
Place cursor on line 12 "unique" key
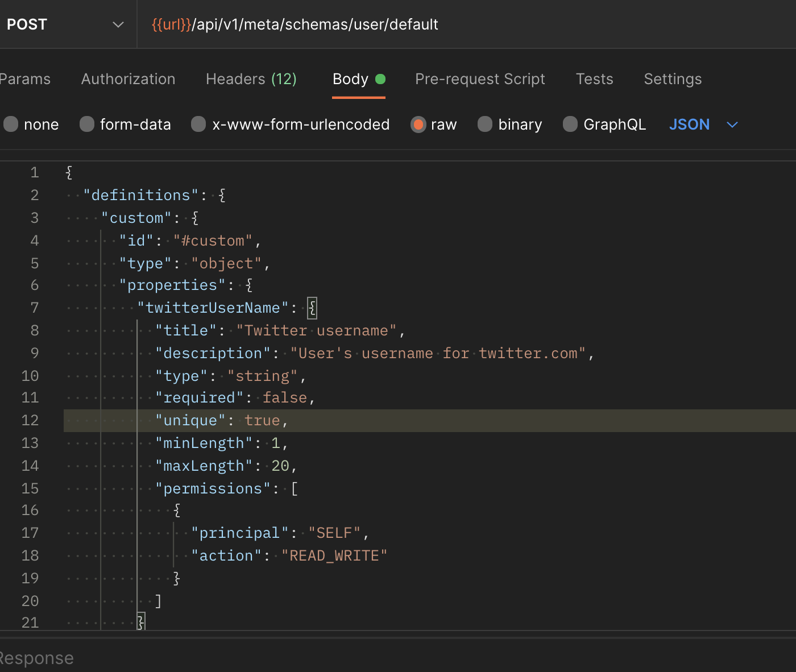tap(190, 421)
